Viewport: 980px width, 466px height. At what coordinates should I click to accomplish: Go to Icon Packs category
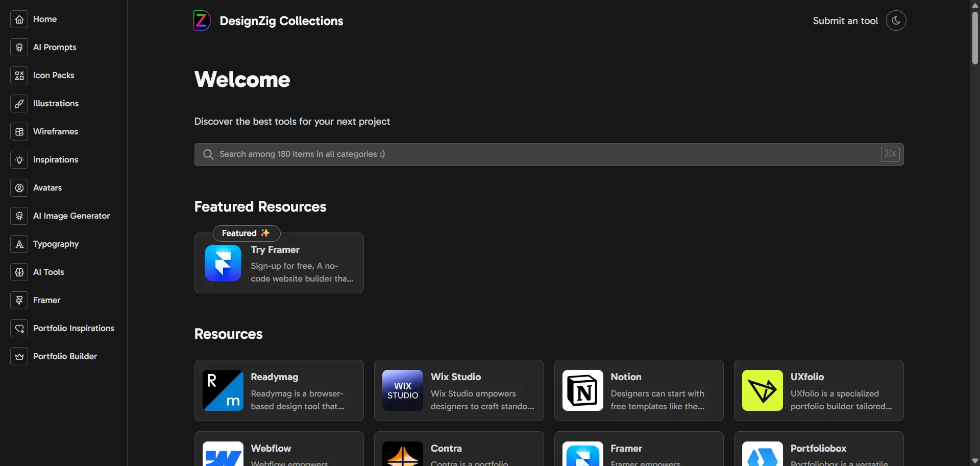pos(54,76)
